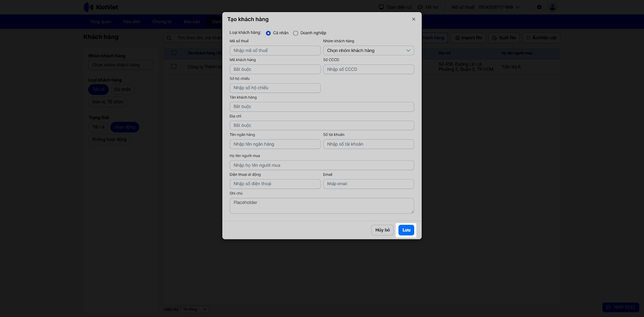This screenshot has height=317, width=644.
Task: Toggle the select-all header checkbox
Action: tap(174, 53)
